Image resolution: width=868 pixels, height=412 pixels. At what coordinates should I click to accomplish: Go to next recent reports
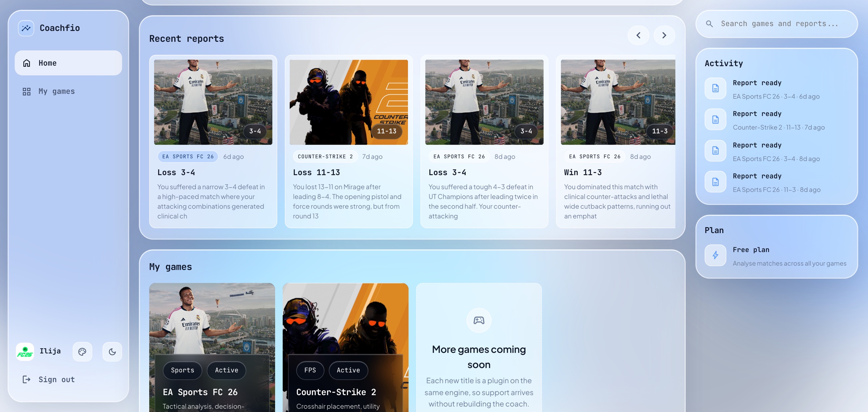click(664, 35)
